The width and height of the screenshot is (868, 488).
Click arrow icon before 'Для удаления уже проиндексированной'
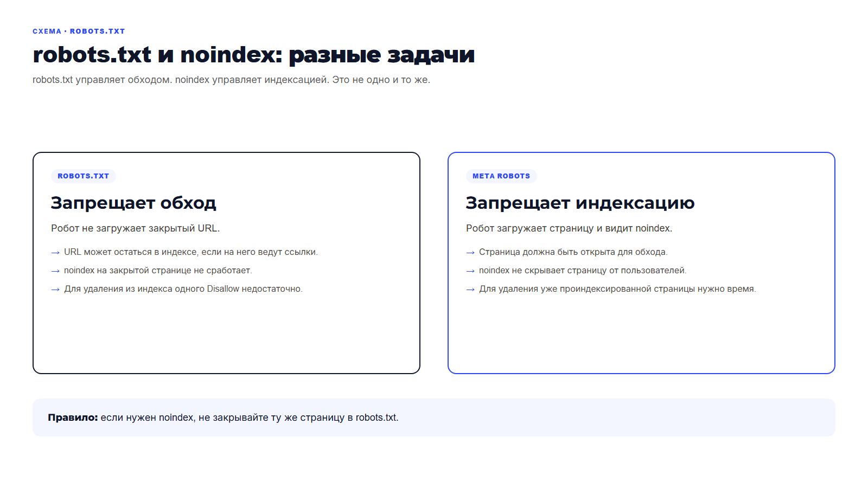coord(470,290)
